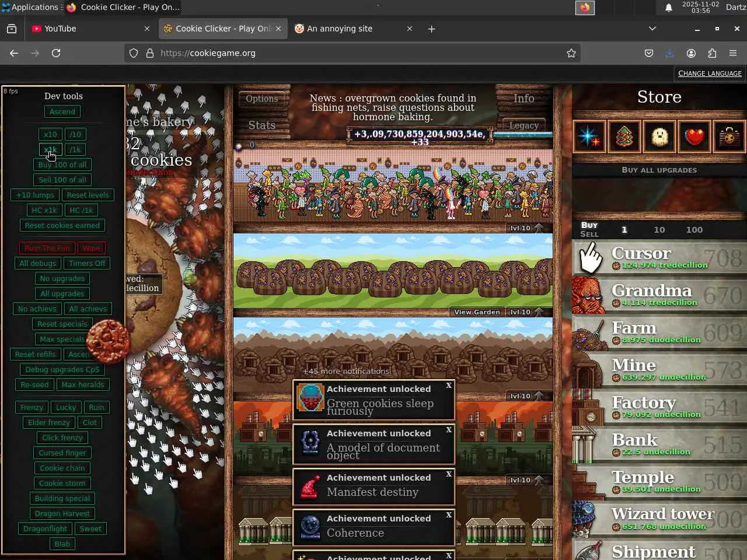The width and height of the screenshot is (747, 560).
Task: Buy a Factory building from the store
Action: tap(659, 407)
